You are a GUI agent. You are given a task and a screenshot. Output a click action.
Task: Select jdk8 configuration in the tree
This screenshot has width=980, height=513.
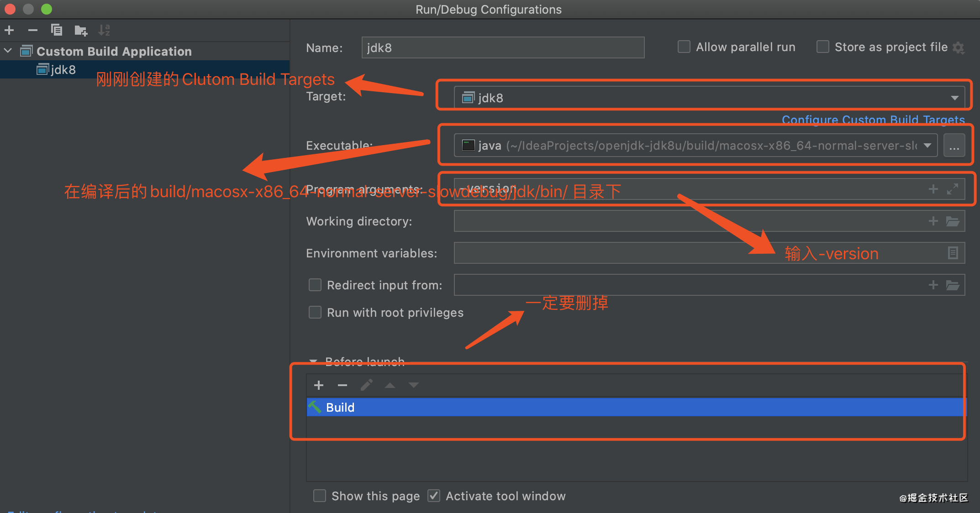click(63, 70)
